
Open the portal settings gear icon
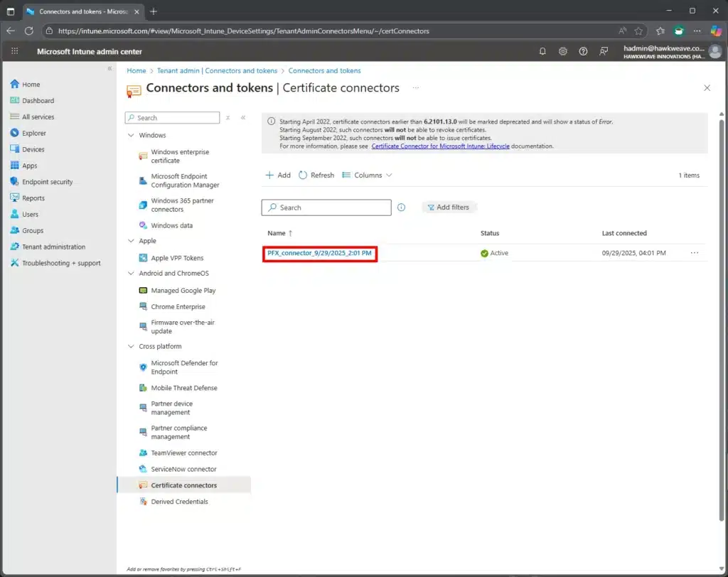(563, 51)
